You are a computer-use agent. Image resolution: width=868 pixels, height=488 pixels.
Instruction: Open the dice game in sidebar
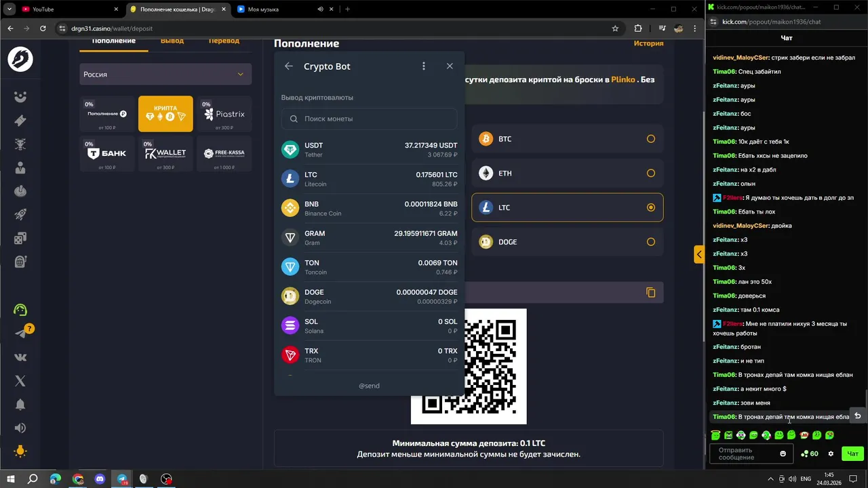(x=20, y=238)
